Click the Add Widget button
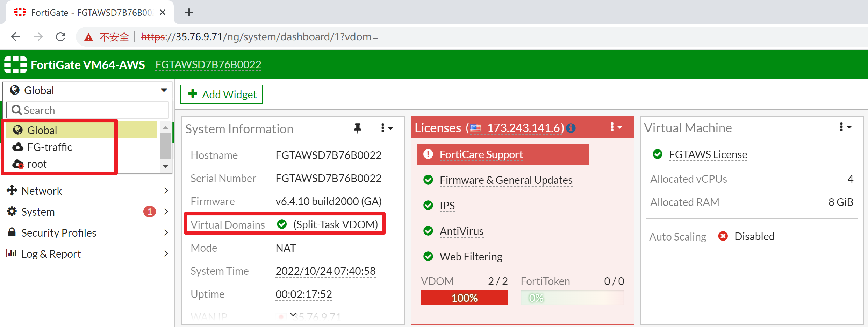Image resolution: width=868 pixels, height=327 pixels. pos(222,95)
